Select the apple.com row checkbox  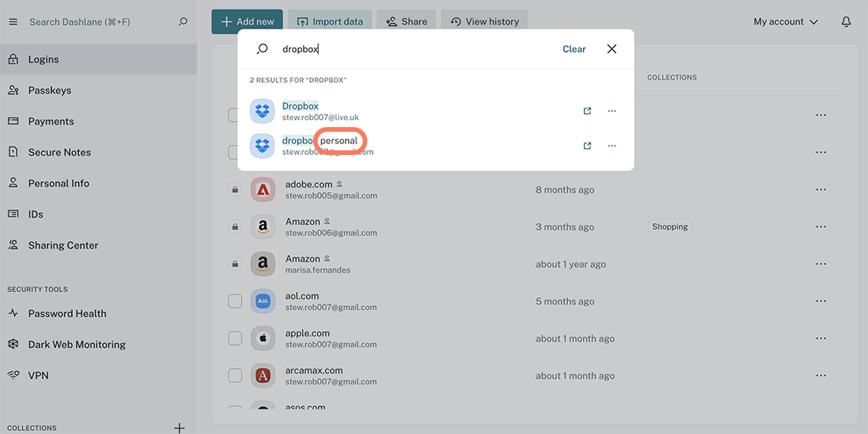pos(235,339)
